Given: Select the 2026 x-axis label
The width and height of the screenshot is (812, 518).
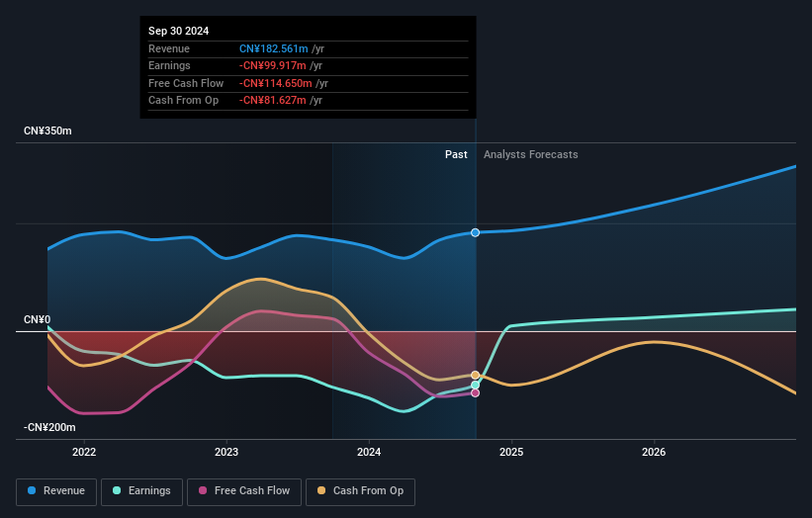Looking at the screenshot, I should (654, 453).
